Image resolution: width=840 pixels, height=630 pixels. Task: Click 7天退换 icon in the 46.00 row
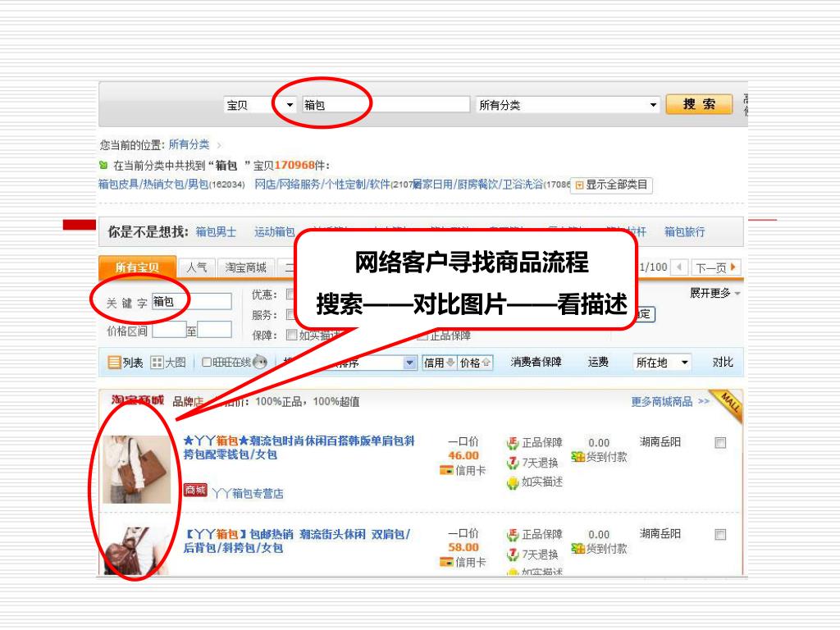tap(513, 463)
